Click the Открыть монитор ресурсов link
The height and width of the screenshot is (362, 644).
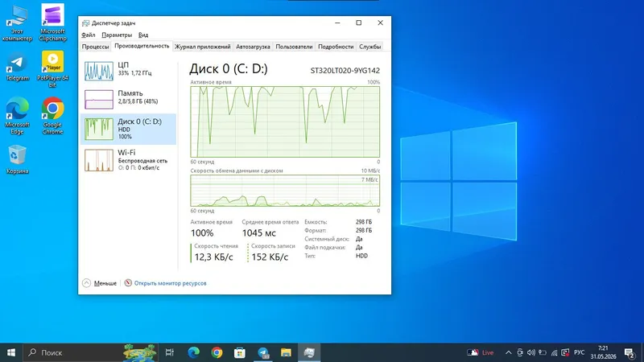point(170,283)
